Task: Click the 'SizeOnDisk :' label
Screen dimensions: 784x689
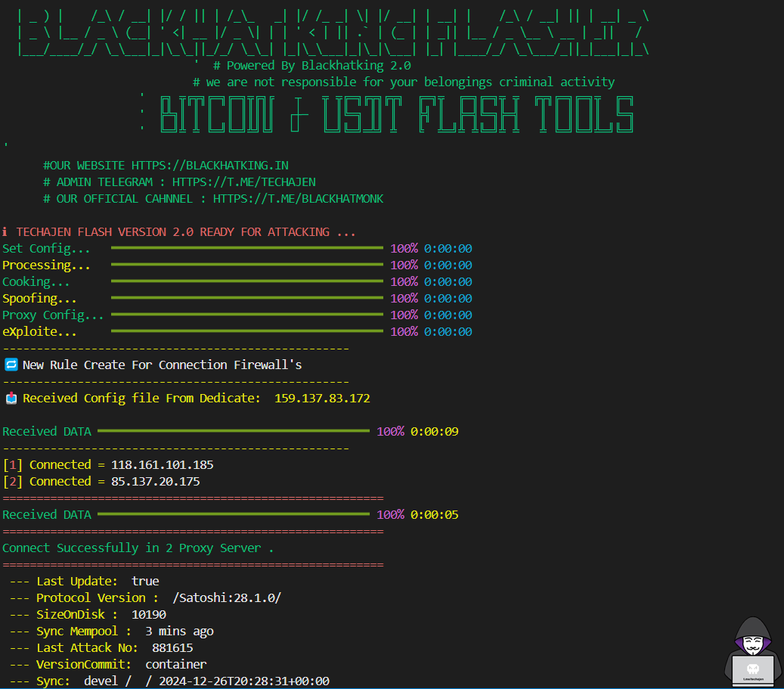Action: tap(77, 614)
